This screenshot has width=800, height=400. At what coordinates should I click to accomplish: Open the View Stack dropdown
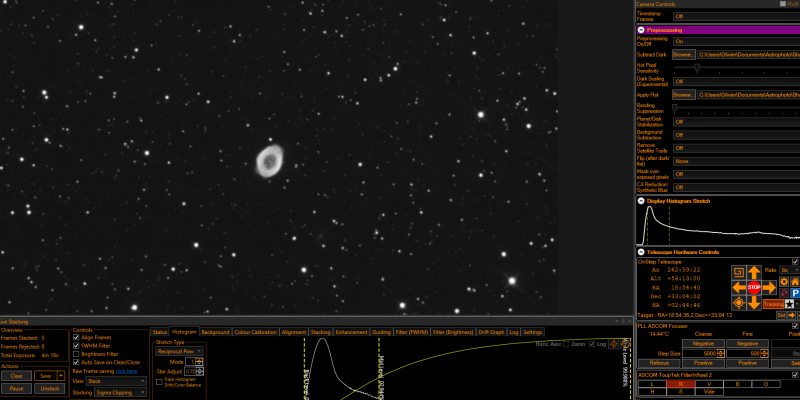pyautogui.click(x=116, y=381)
